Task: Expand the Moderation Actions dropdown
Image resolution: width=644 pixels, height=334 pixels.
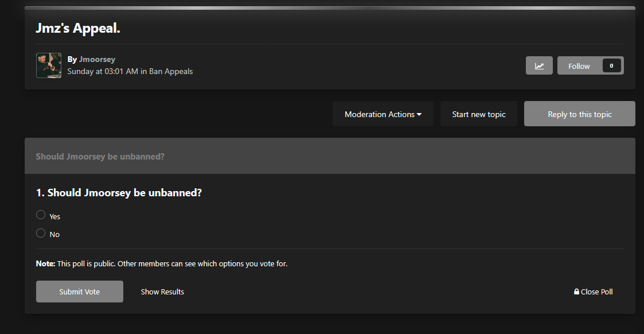Action: click(383, 114)
